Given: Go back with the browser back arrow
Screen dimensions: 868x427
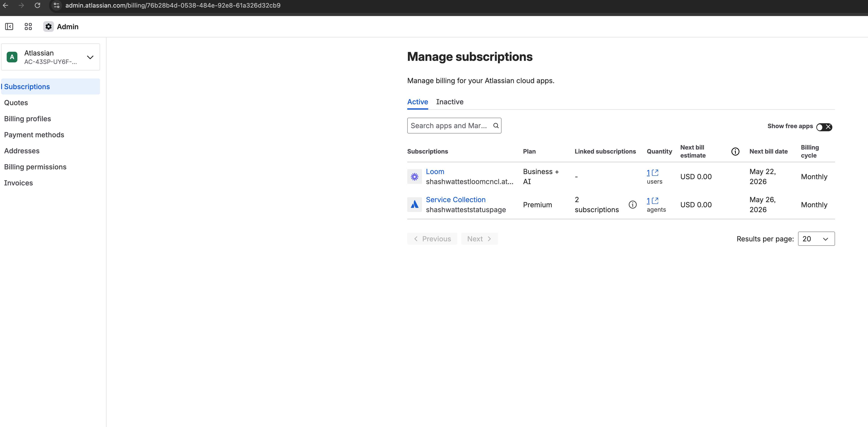Looking at the screenshot, I should click(x=5, y=5).
